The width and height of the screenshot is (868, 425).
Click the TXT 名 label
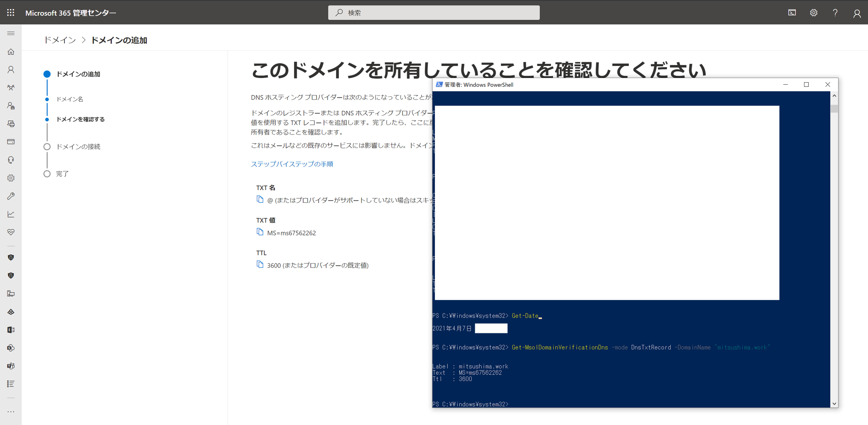coord(266,188)
